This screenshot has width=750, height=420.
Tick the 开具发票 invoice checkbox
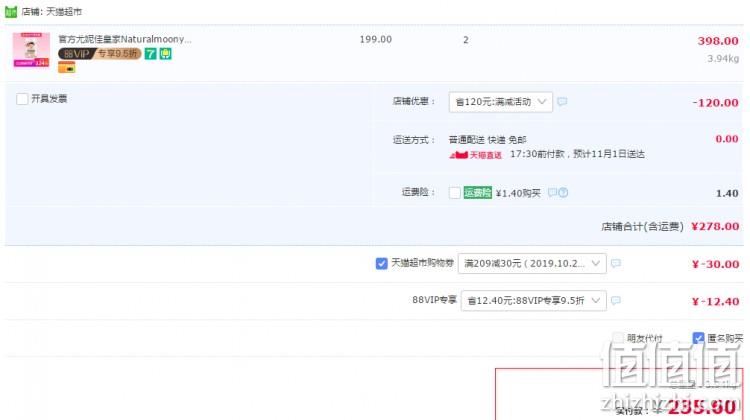pyautogui.click(x=22, y=99)
